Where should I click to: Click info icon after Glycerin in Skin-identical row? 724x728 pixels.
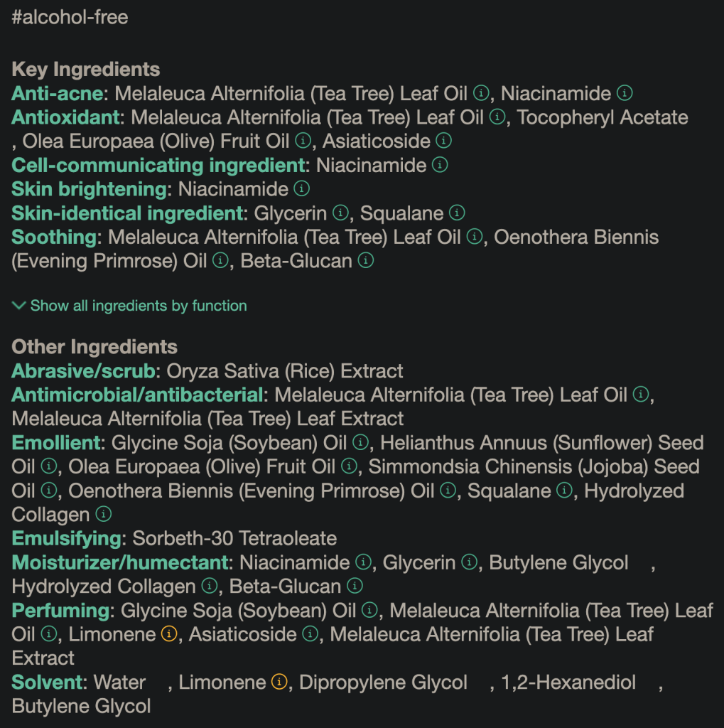(x=340, y=213)
